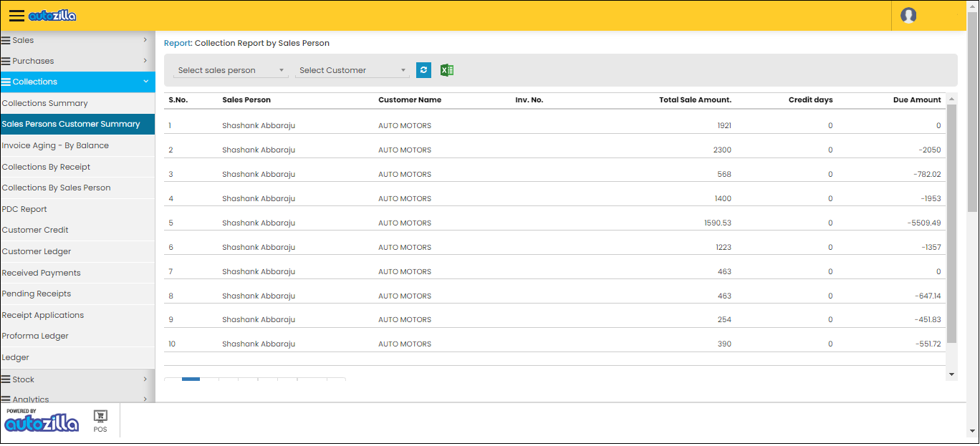This screenshot has height=446, width=980.
Task: Open Pending Receipts
Action: [x=77, y=294]
